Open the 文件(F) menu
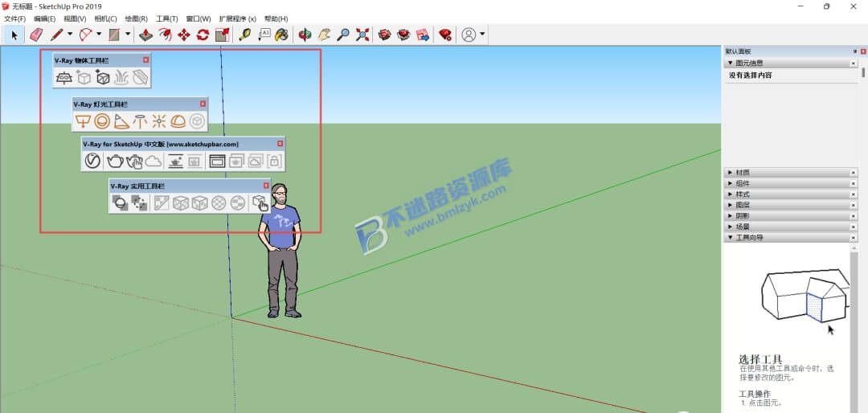868x413 pixels. [15, 18]
